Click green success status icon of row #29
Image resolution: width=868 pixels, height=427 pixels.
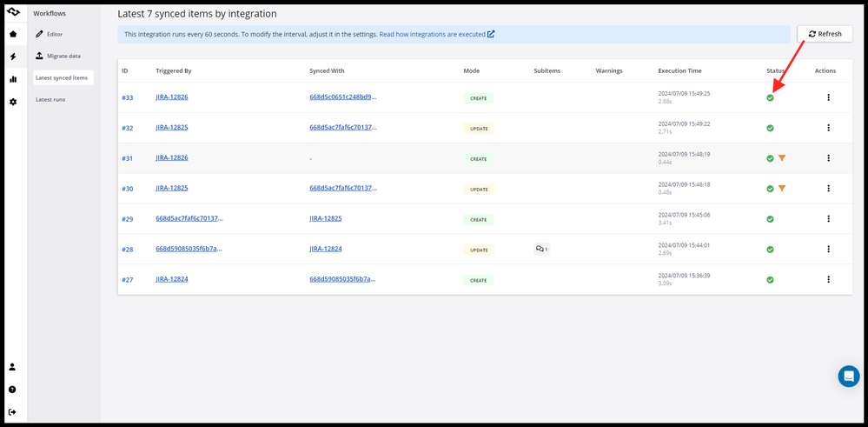tap(770, 219)
